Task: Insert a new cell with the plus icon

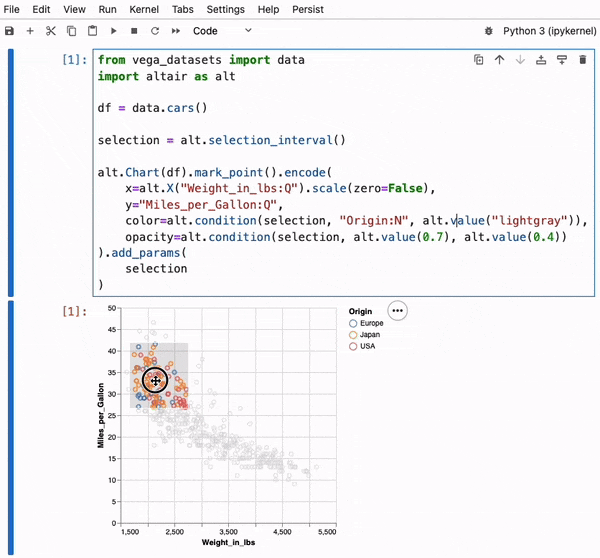Action: [x=30, y=31]
